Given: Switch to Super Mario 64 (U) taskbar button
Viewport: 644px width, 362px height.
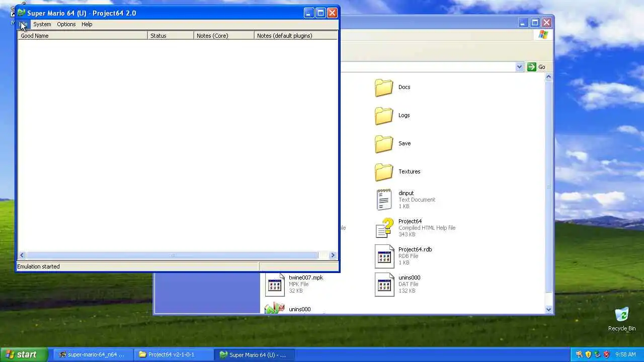Looking at the screenshot, I should click(x=254, y=354).
